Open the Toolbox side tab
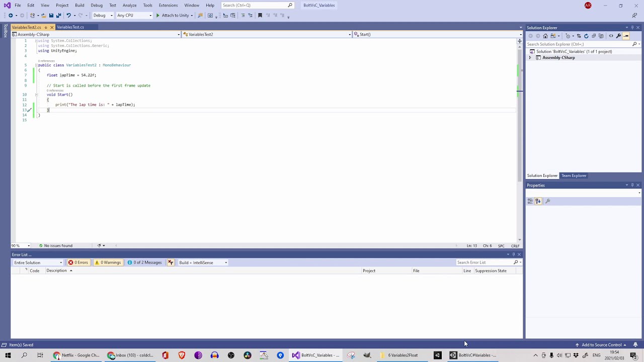This screenshot has height=362, width=644. click(x=6, y=31)
